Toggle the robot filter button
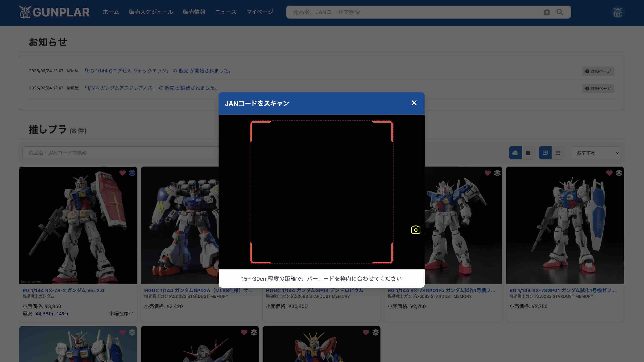Screen dimensions: 644x362 click(x=515, y=153)
